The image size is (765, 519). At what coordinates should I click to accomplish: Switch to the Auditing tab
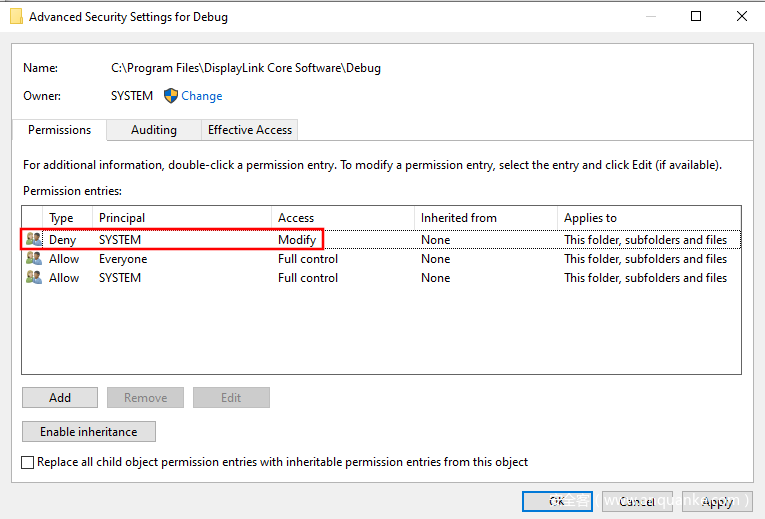(153, 130)
